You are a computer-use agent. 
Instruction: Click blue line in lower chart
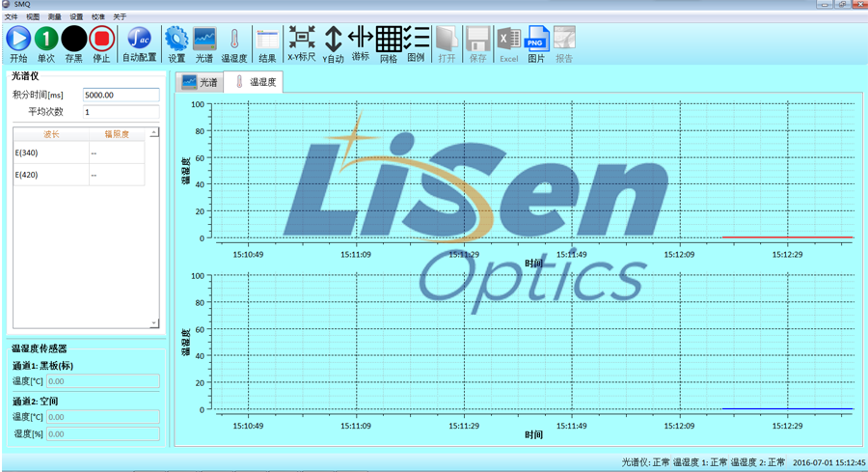pyautogui.click(x=787, y=409)
